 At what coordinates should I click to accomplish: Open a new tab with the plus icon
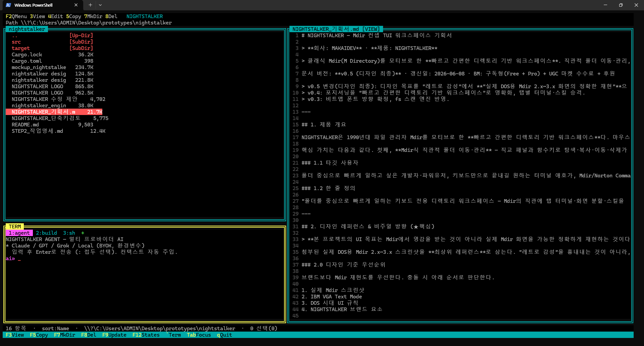(x=90, y=5)
